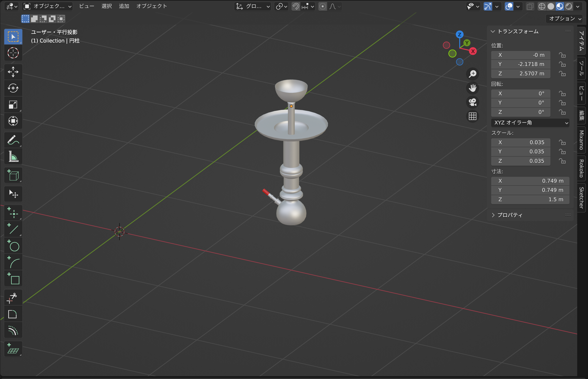Set selection mode to new selection

25,19
